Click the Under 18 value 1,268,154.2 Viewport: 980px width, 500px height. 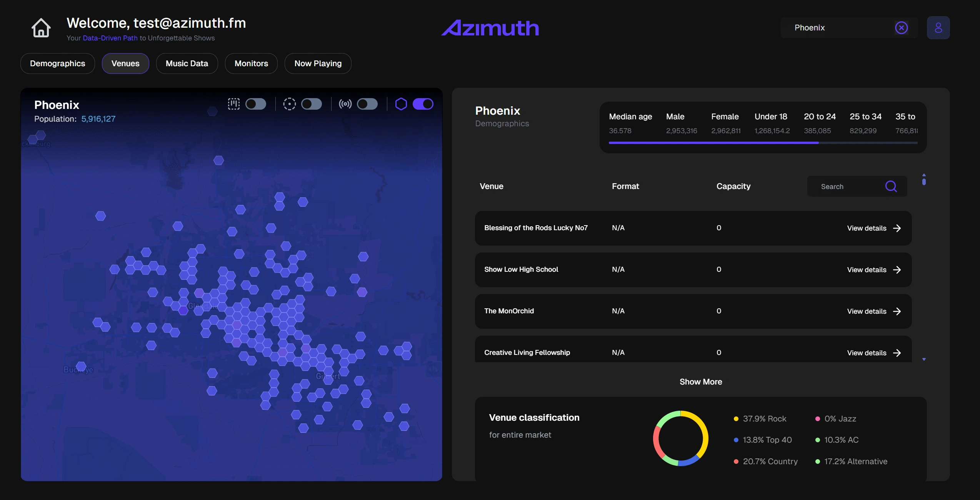click(772, 131)
